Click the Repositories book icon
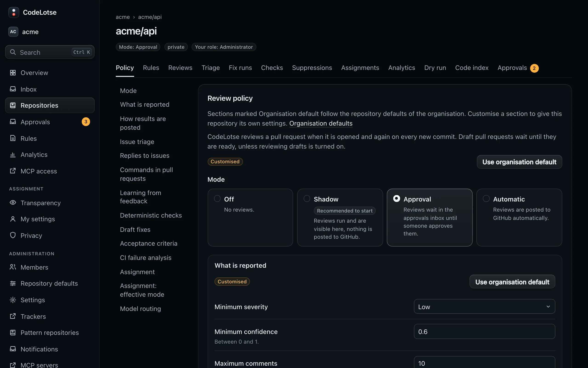The height and width of the screenshot is (368, 588). [13, 105]
